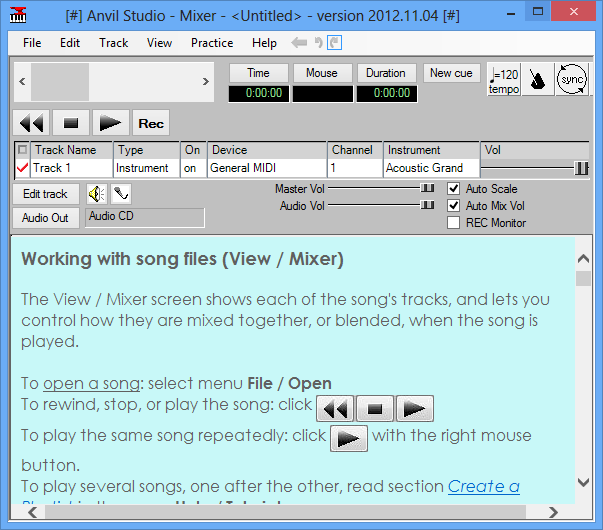Toggle the metronome icon

pyautogui.click(x=537, y=80)
